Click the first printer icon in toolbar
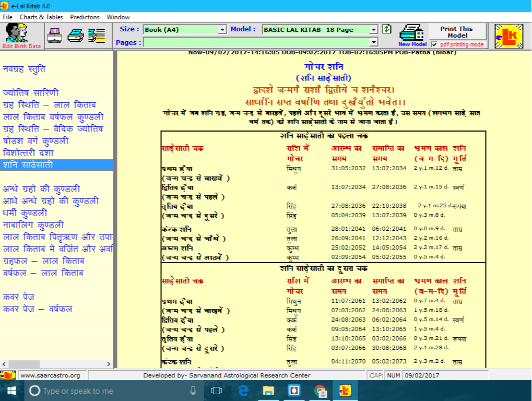This screenshot has height=401, width=532. click(54, 36)
